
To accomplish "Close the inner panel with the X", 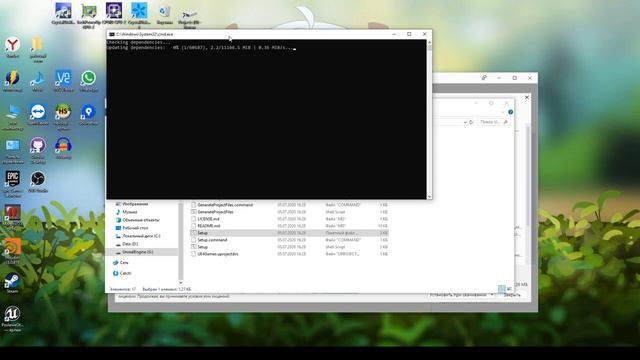I will [x=527, y=97].
